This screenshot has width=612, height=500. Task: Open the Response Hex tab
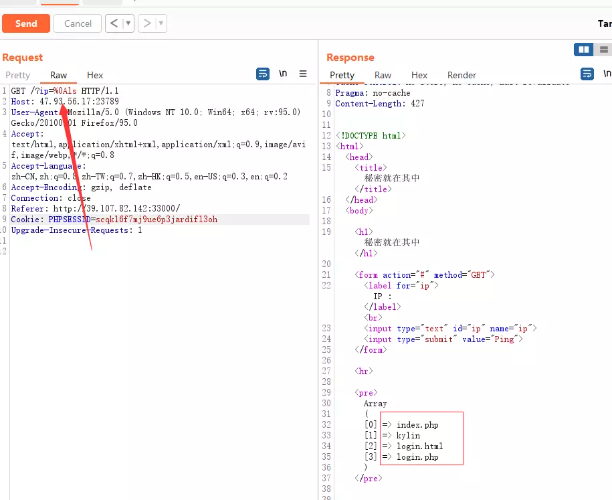[419, 75]
